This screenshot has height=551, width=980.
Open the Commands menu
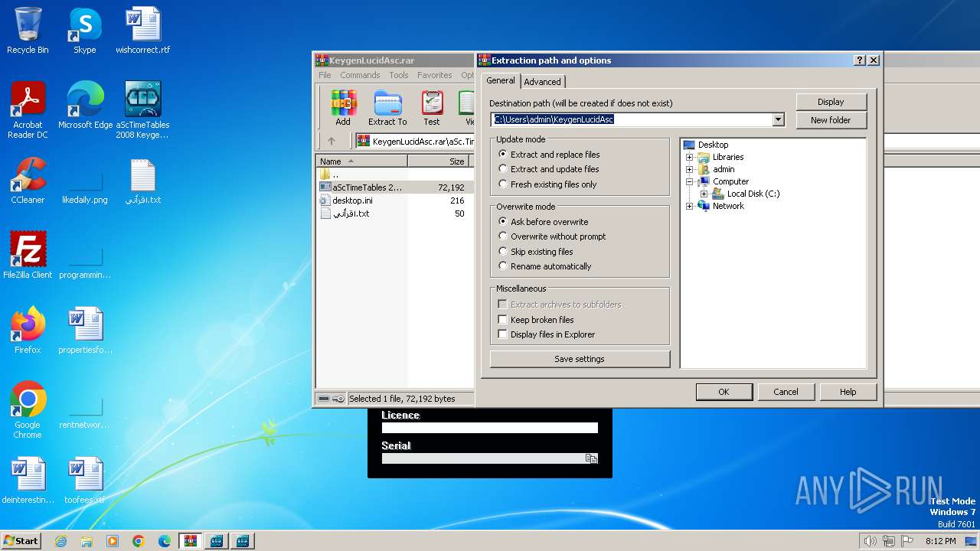[360, 75]
